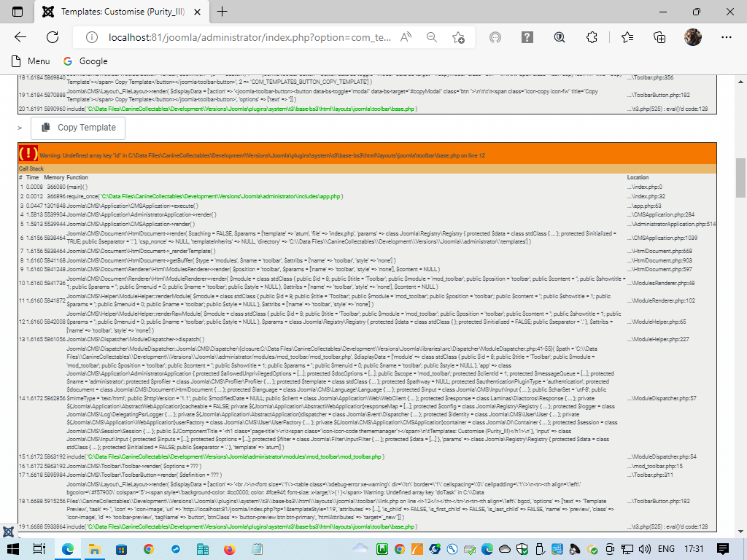Click the 'Call Stack' header text
Screen dimensions: 747x560
(x=31, y=168)
